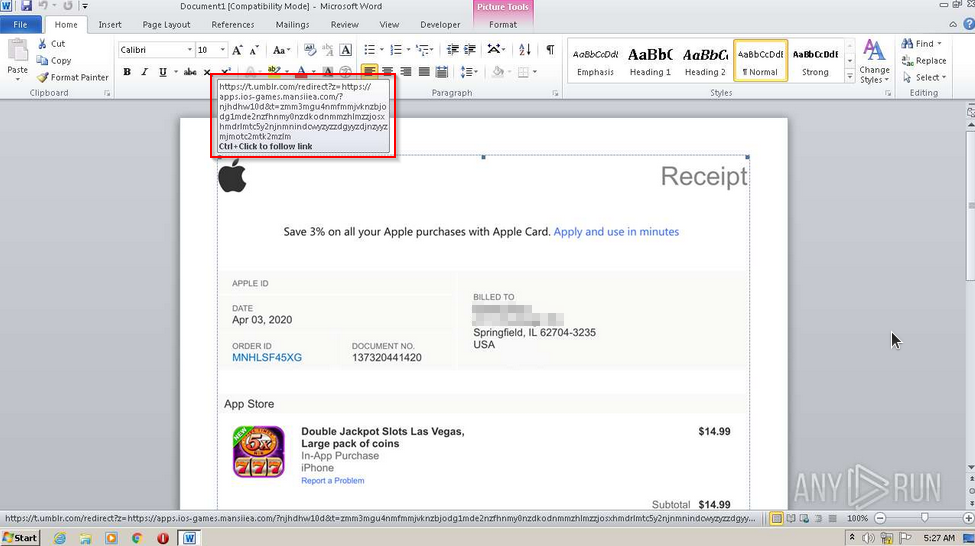Click the order ID MNHLSF45XG link
Image resolution: width=975 pixels, height=546 pixels.
267,358
